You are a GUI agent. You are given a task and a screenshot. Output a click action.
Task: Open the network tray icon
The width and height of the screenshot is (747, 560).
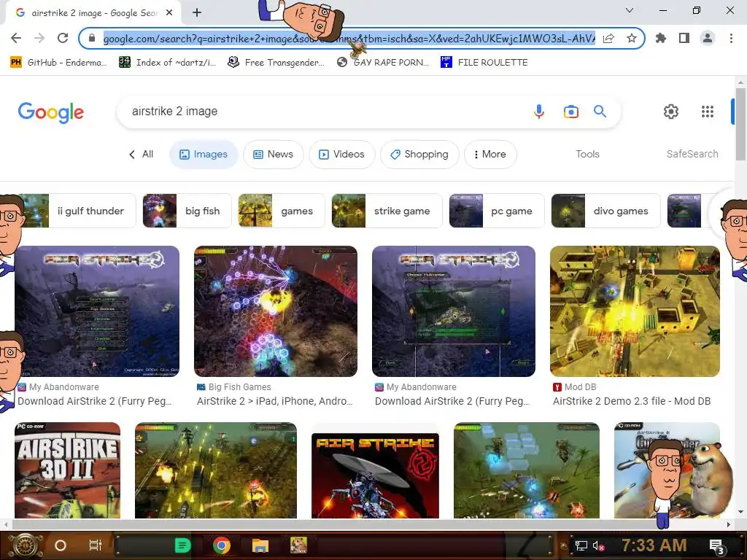click(581, 545)
